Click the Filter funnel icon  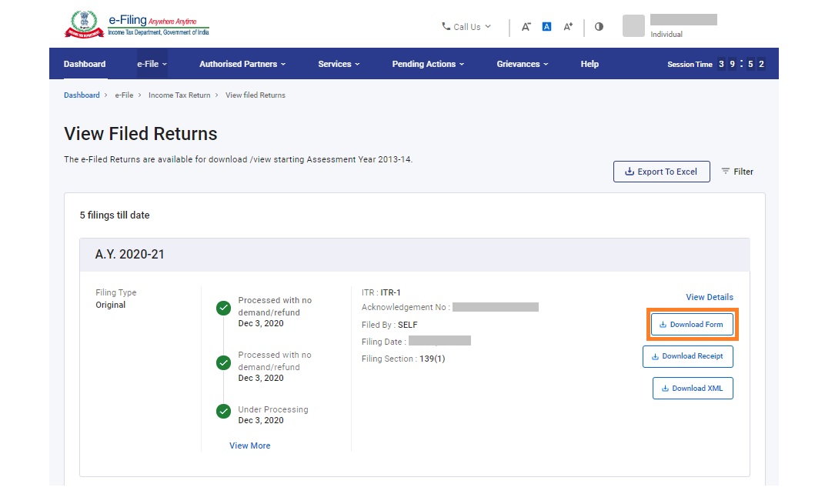tap(724, 172)
